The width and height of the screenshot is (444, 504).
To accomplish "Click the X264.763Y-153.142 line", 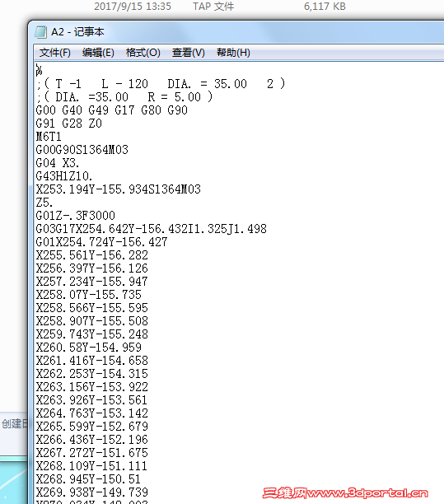I will click(92, 413).
